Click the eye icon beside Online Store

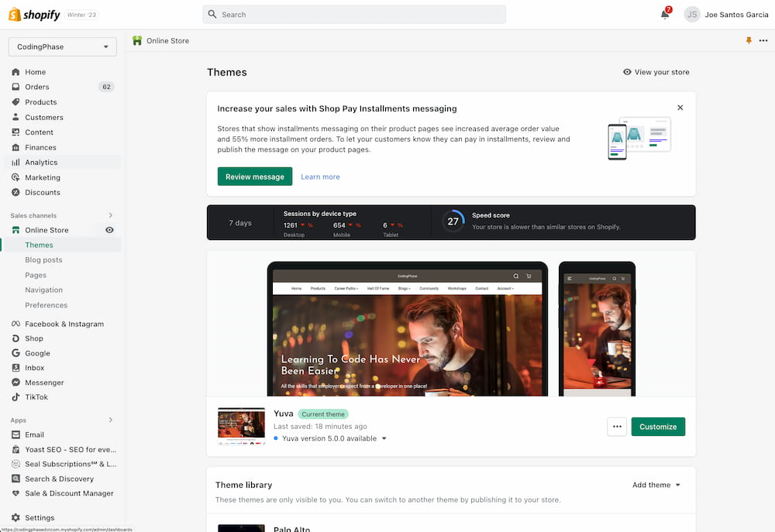[109, 230]
